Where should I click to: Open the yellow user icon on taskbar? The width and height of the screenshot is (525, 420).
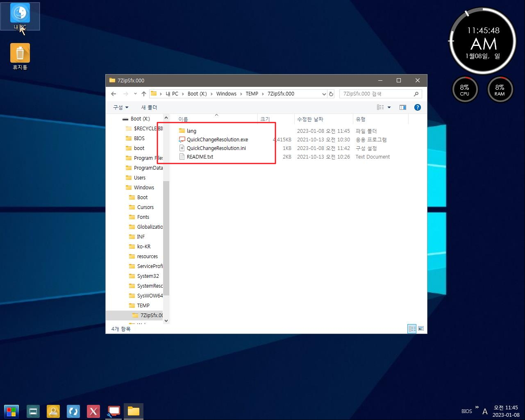point(53,411)
